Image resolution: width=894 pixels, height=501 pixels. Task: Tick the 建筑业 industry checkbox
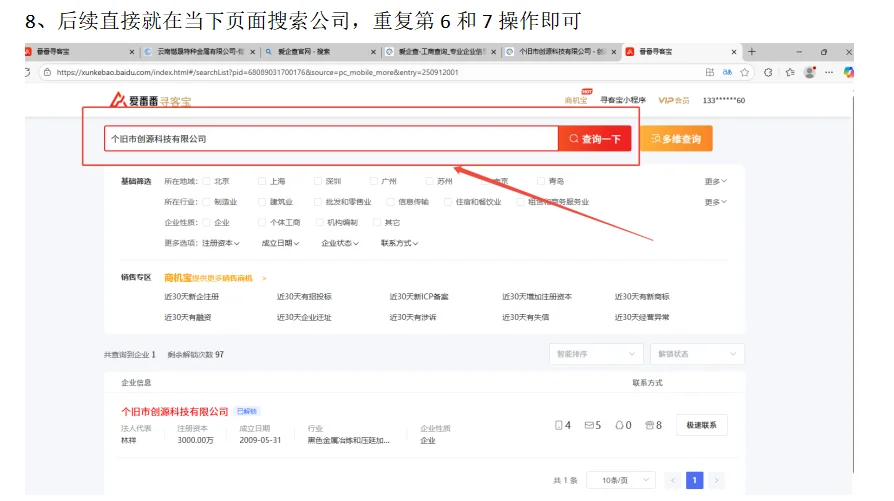pos(262,202)
